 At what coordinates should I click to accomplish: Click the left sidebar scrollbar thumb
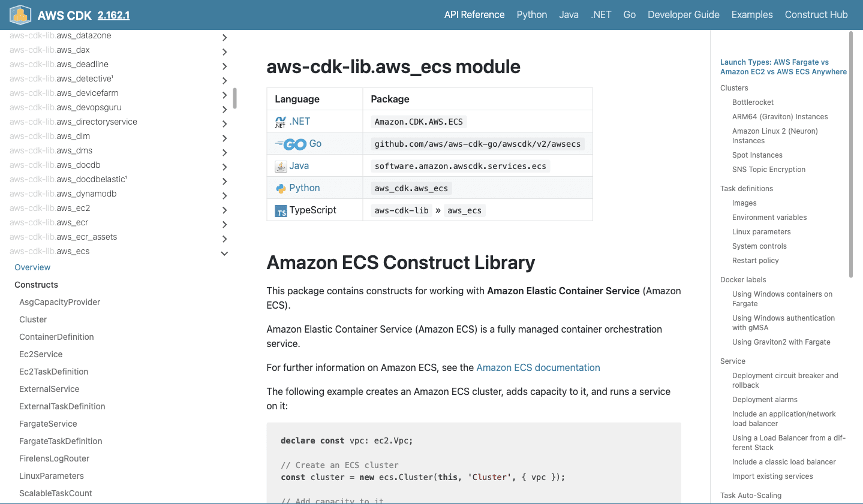point(235,98)
